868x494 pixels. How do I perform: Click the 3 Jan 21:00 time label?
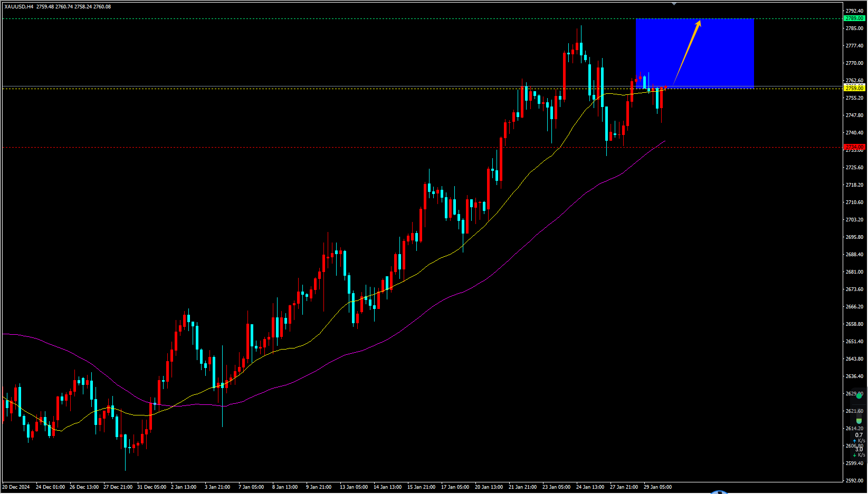(217, 487)
